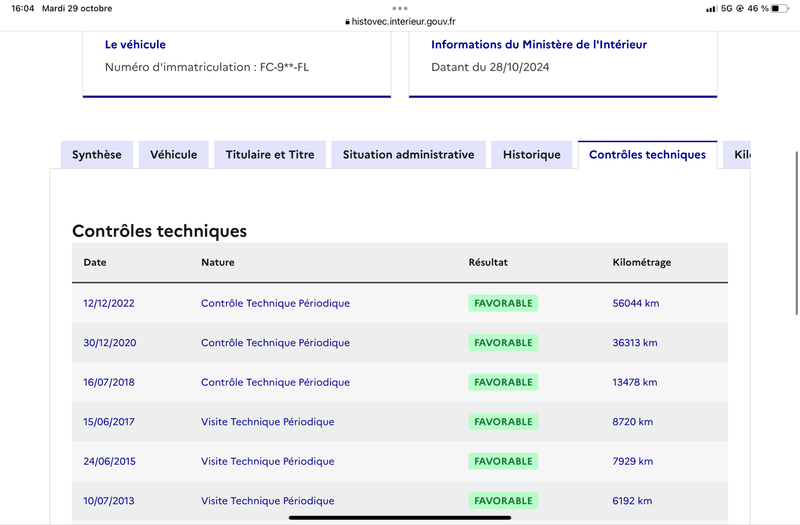Click the Datant du 28/10/2024 text
The height and width of the screenshot is (525, 800).
[490, 67]
